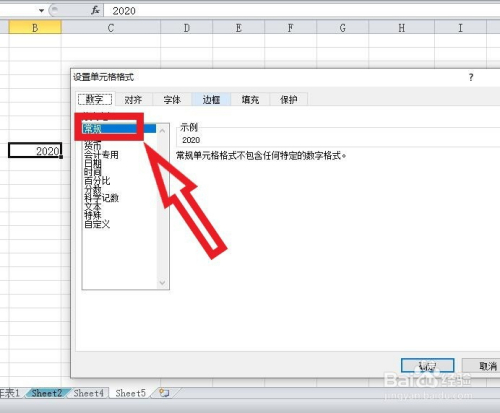Click category list scroll down arrow

162,283
